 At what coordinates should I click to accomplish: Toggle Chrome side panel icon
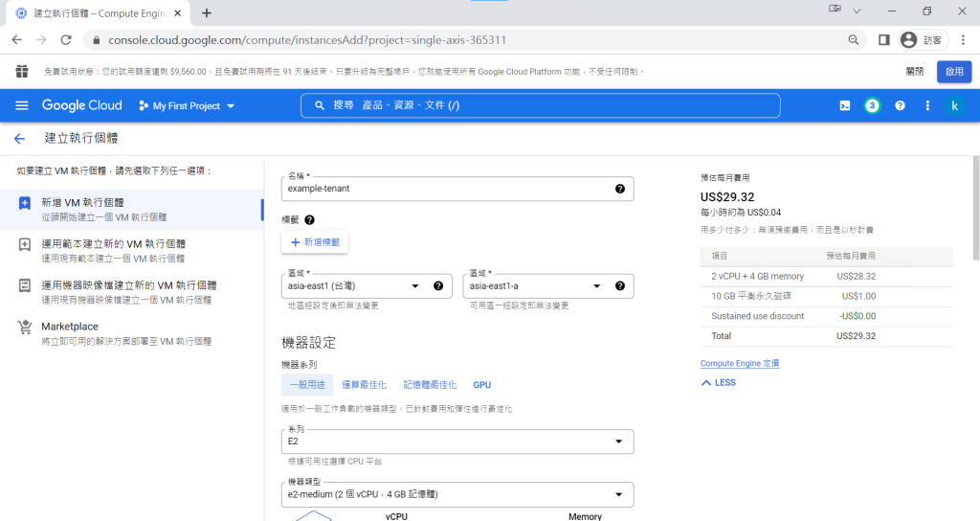pyautogui.click(x=883, y=40)
